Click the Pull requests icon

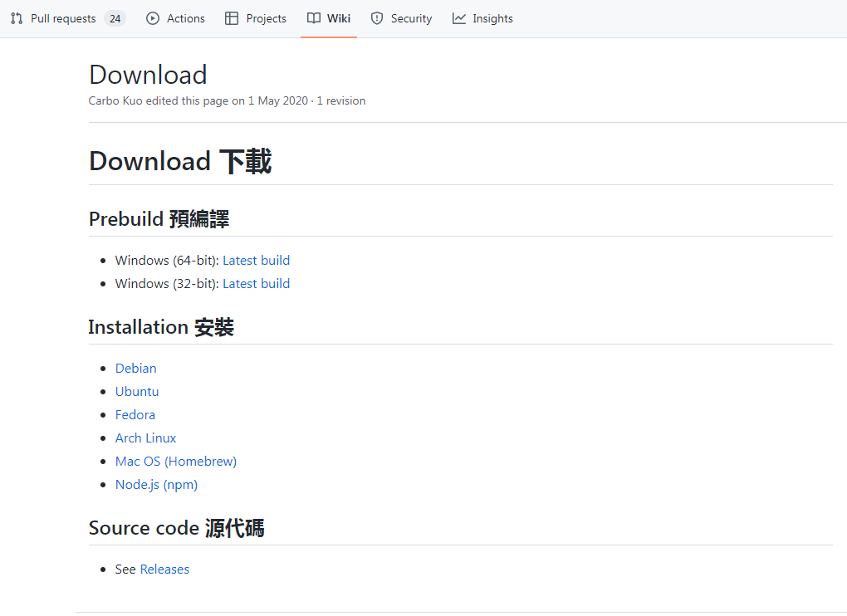tap(17, 18)
